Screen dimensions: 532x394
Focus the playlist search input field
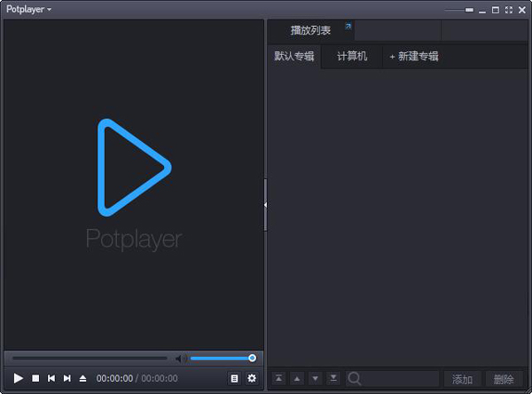pos(393,378)
